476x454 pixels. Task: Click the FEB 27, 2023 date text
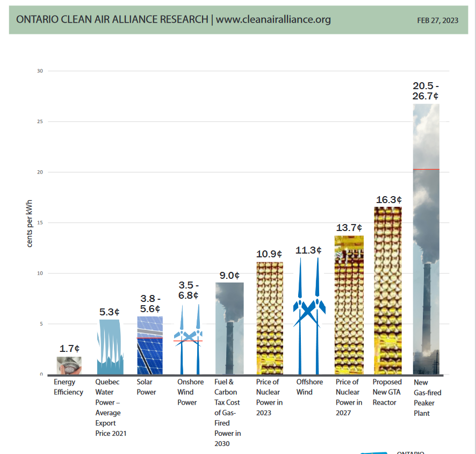[437, 20]
